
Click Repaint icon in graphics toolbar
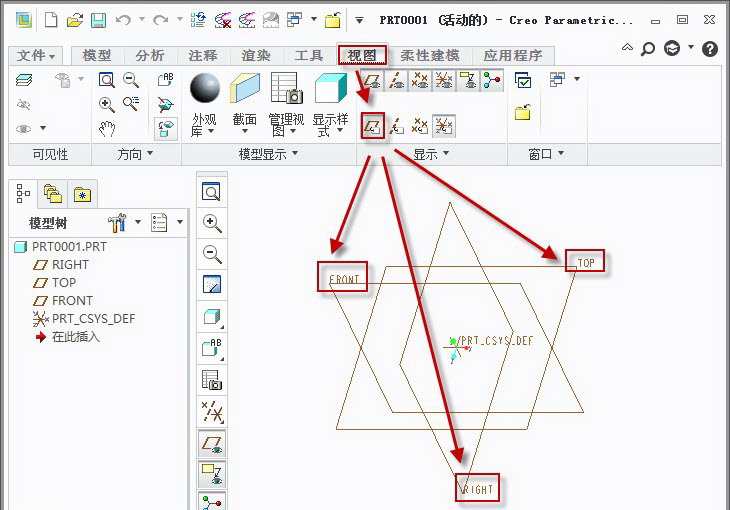(x=212, y=284)
